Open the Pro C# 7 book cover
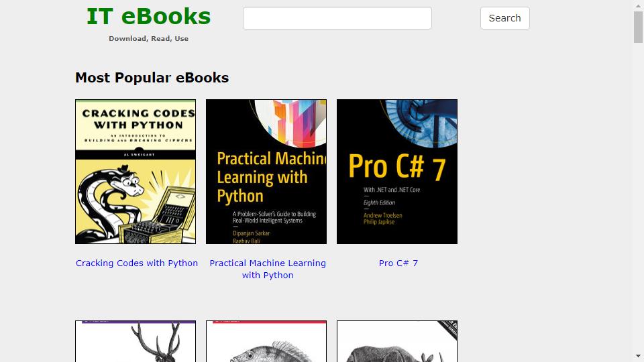The image size is (644, 362). point(396,172)
